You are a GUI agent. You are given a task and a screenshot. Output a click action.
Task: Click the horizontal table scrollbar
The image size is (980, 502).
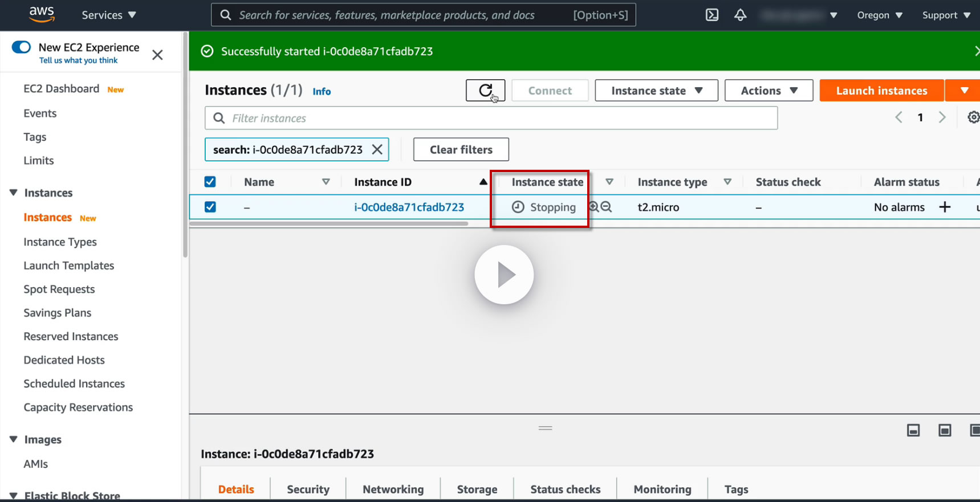tap(328, 224)
